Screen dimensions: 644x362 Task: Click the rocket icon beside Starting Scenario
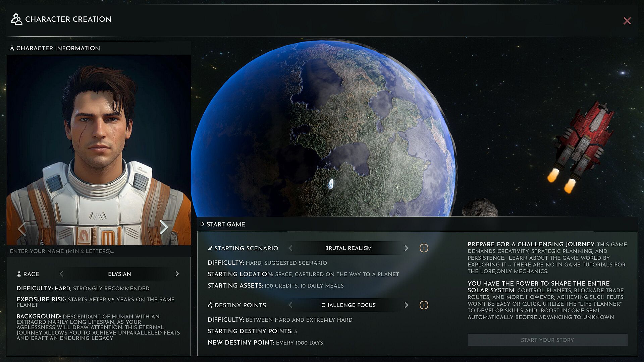tap(210, 248)
